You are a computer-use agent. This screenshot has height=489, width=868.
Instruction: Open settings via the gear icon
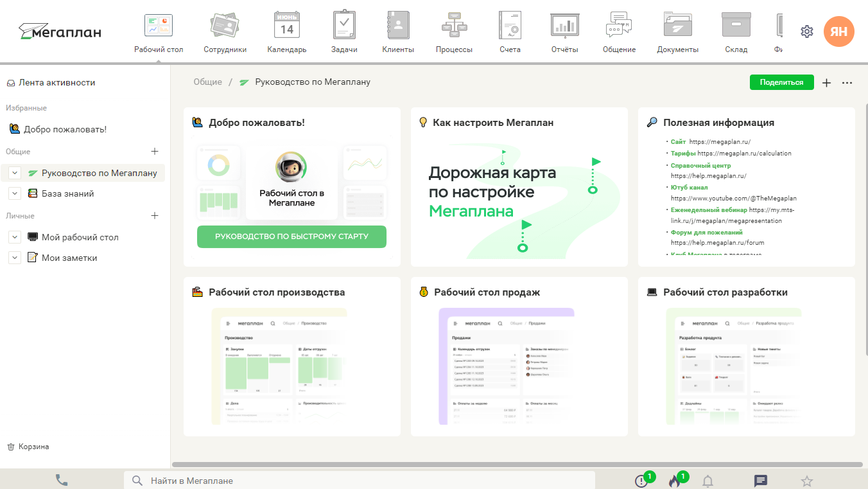point(807,31)
